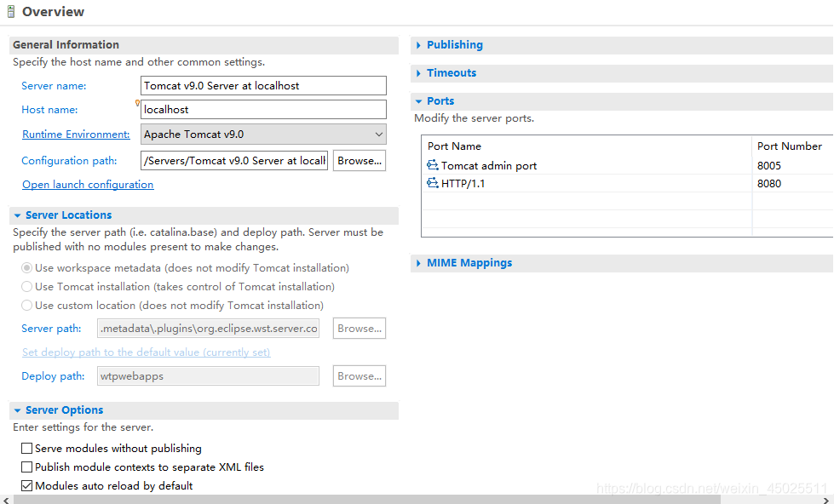Viewport: 834px width, 504px height.
Task: Click the Tomcat admin port name
Action: (489, 166)
